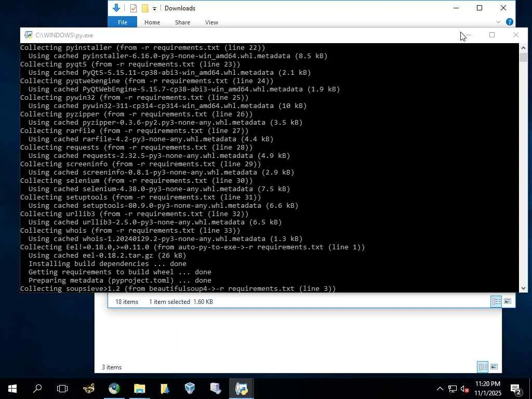Click the 'Using cached eel-0.18.2.tar.gz' line
The height and width of the screenshot is (399, 532).
pyautogui.click(x=107, y=255)
